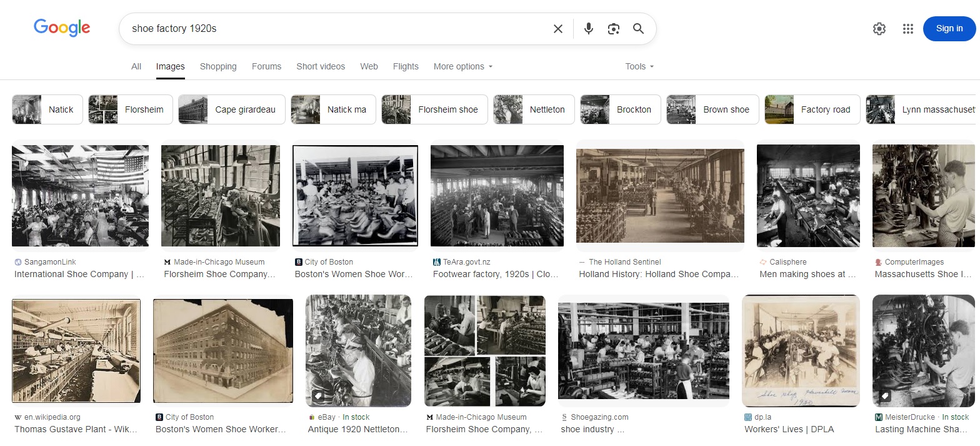The image size is (980, 446).
Task: Click the SangamonLink source favicon
Action: tap(17, 262)
